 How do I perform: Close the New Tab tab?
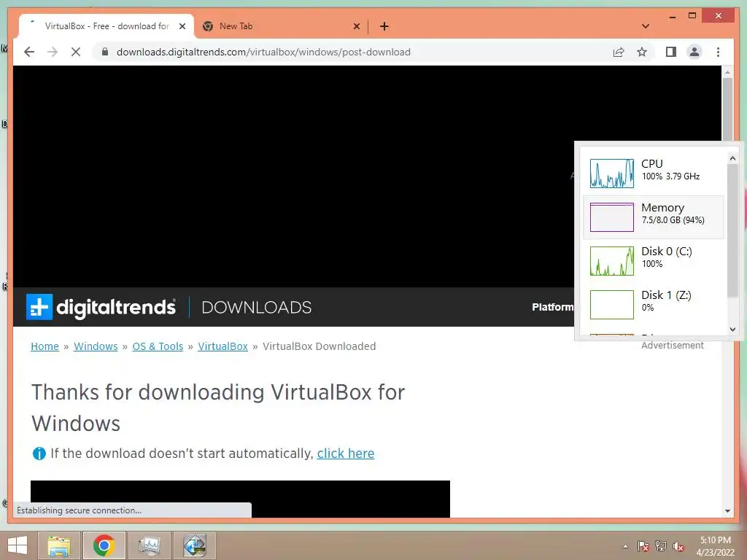click(x=356, y=26)
